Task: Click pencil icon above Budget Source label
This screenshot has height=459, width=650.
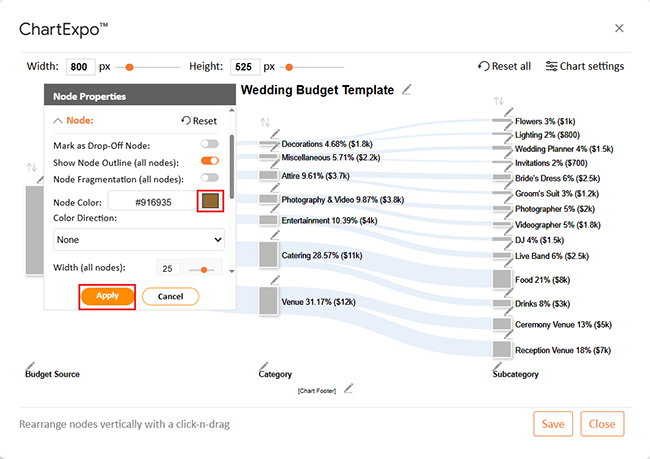Action: (x=30, y=365)
